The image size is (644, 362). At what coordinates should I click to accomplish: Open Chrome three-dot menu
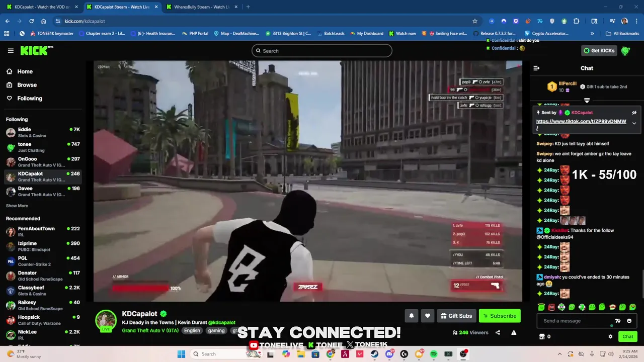point(635,21)
